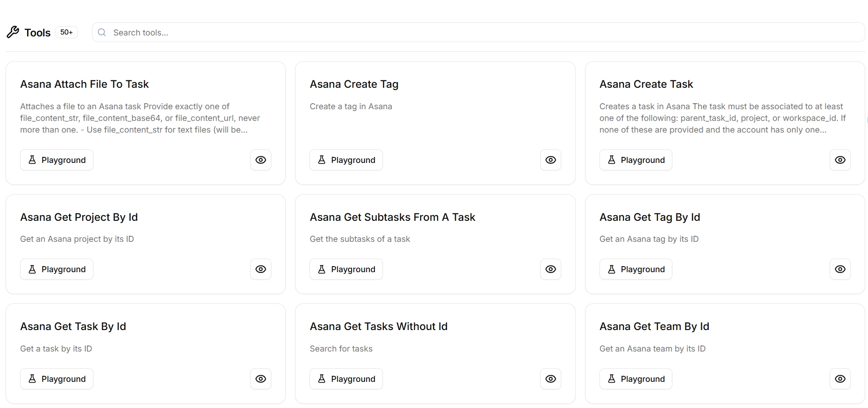Click the Asana Attach File To Task title
Screen dimensions: 868x408
[x=85, y=84]
